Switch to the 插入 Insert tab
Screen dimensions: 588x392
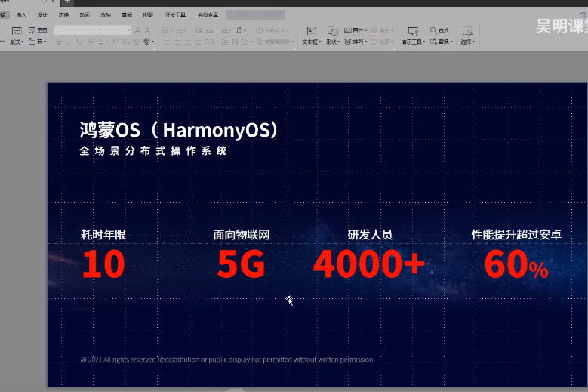coord(21,15)
